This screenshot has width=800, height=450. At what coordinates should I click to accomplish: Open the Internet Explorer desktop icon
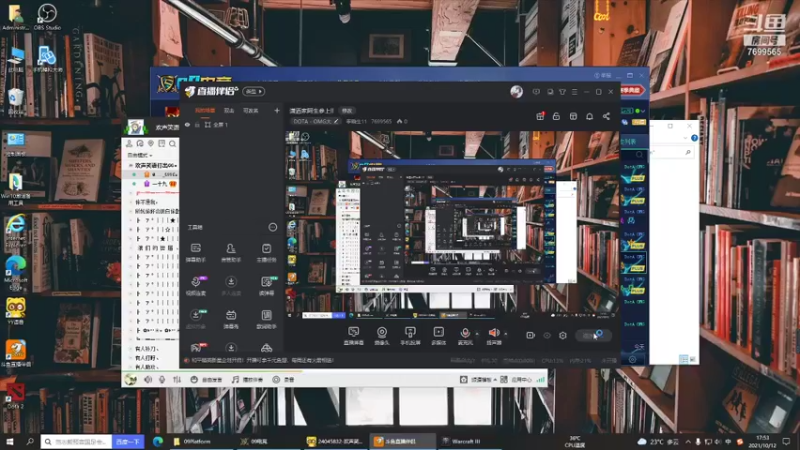point(15,230)
